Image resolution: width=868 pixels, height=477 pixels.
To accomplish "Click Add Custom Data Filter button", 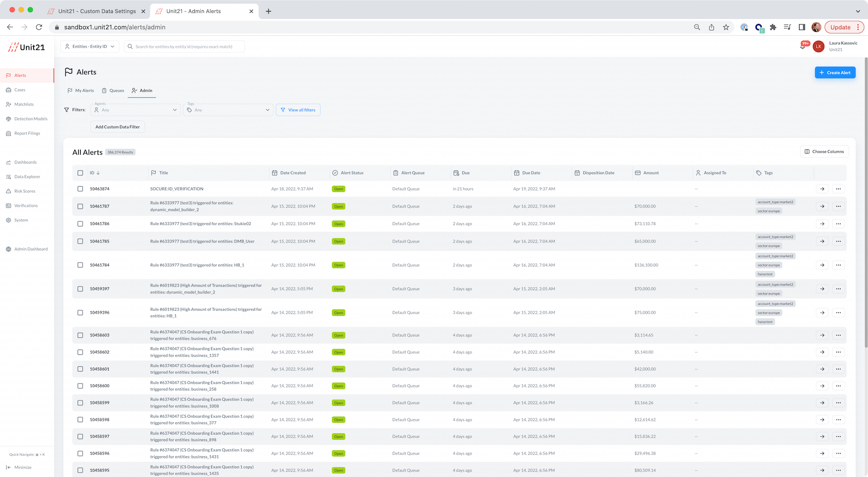I will pyautogui.click(x=118, y=127).
